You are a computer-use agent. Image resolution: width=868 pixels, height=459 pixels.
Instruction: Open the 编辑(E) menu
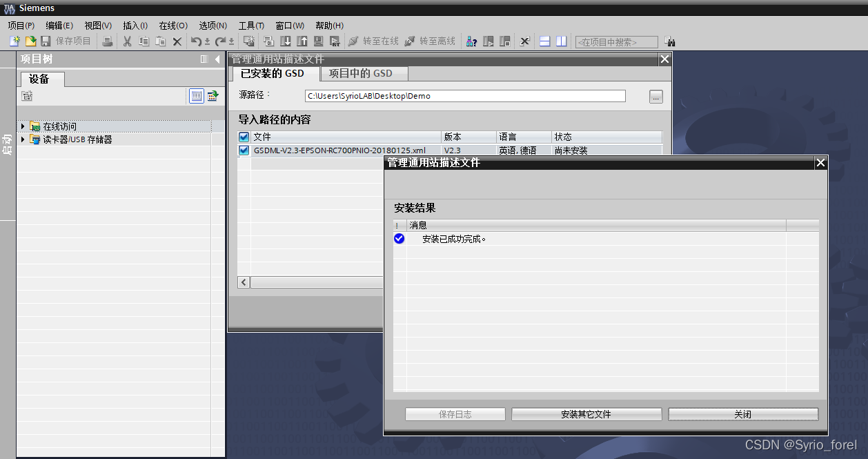click(59, 26)
